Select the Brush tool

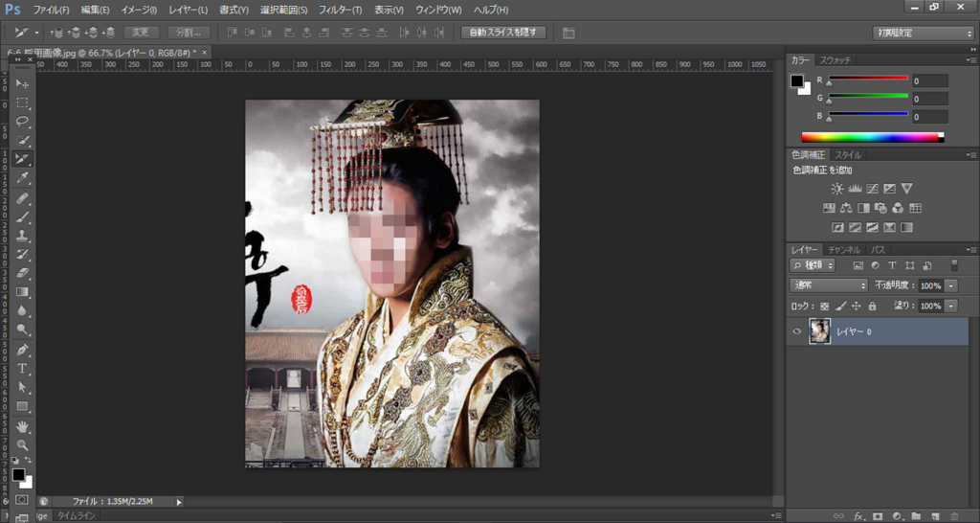pyautogui.click(x=22, y=217)
